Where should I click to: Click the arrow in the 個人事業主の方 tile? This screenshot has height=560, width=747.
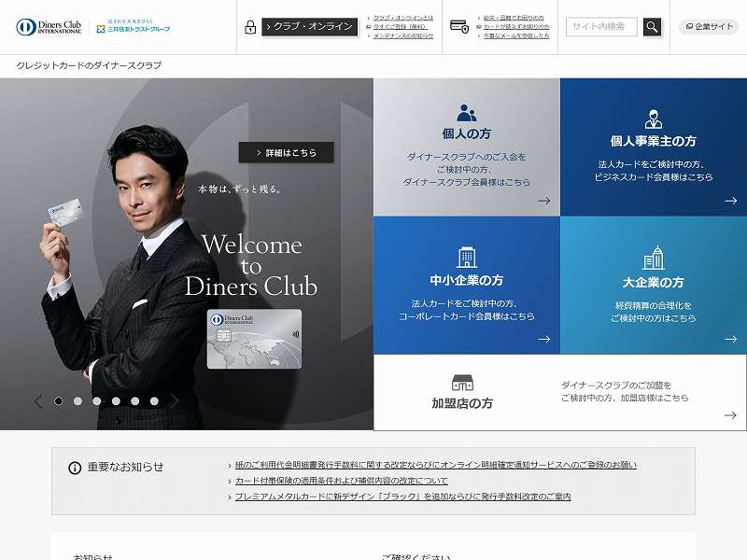pos(731,201)
